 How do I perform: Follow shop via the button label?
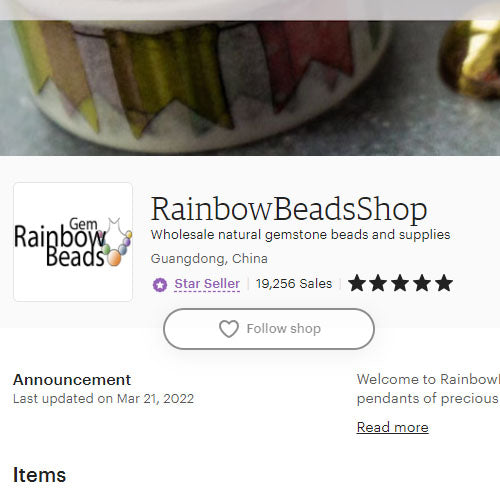pyautogui.click(x=284, y=329)
